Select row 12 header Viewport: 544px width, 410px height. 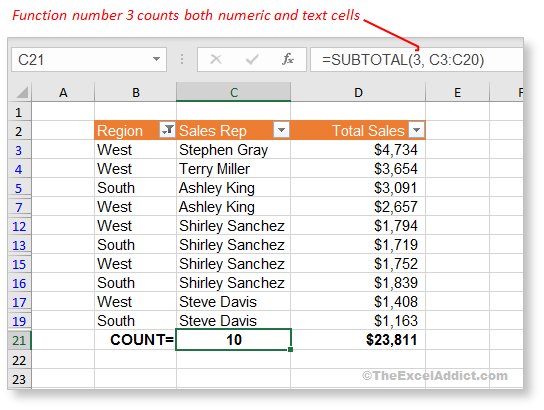coord(19,226)
